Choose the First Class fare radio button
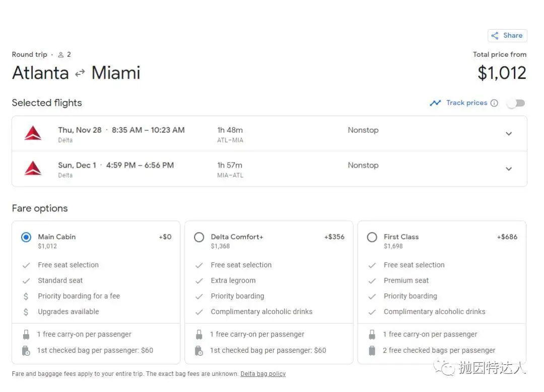This screenshot has width=544, height=392. coord(372,237)
